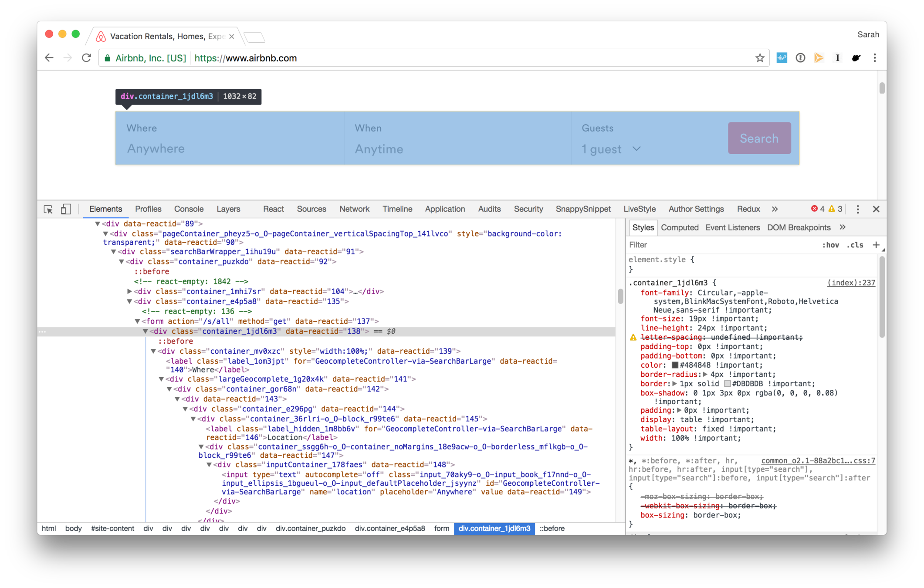The height and width of the screenshot is (588, 924).
Task: Collapse the container_1jdl6m3 div node
Action: point(146,331)
